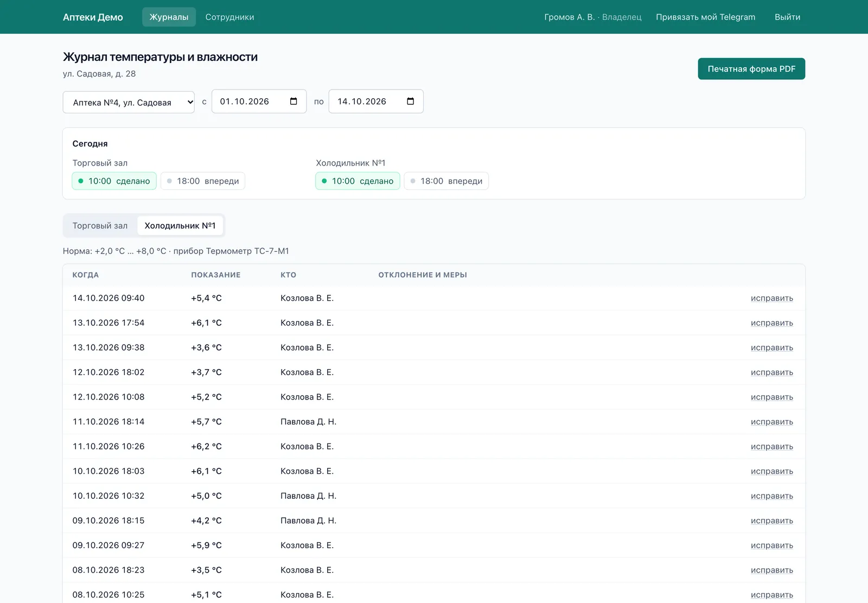
Task: Click исправить for 13.10.2026 09:38 entry
Action: (x=772, y=347)
